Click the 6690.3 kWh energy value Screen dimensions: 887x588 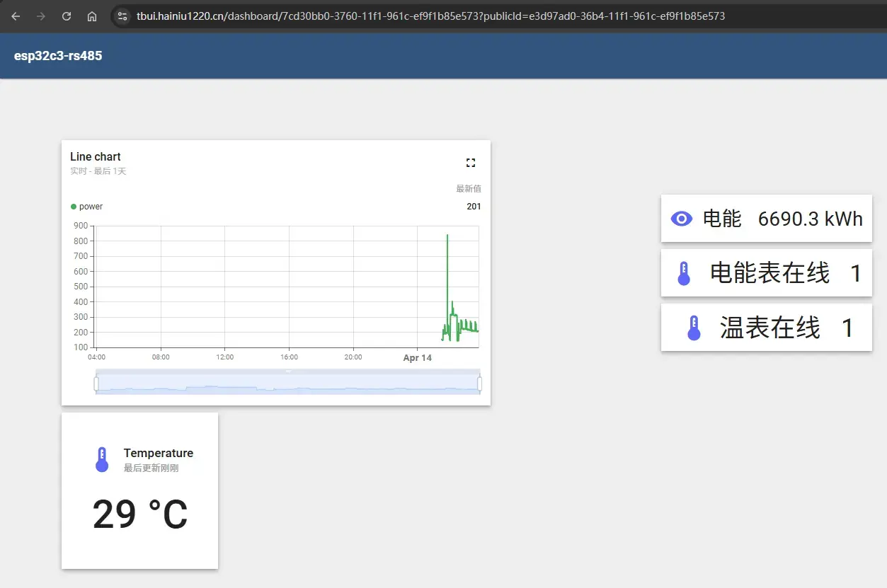[x=811, y=219]
